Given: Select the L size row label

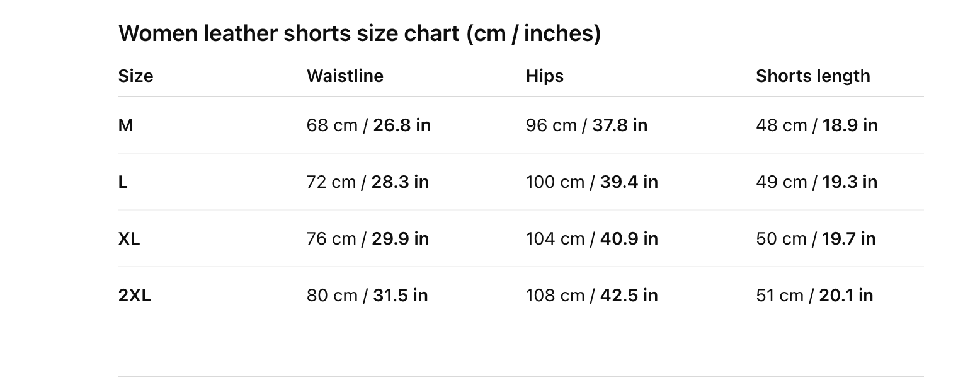Looking at the screenshot, I should point(123,182).
